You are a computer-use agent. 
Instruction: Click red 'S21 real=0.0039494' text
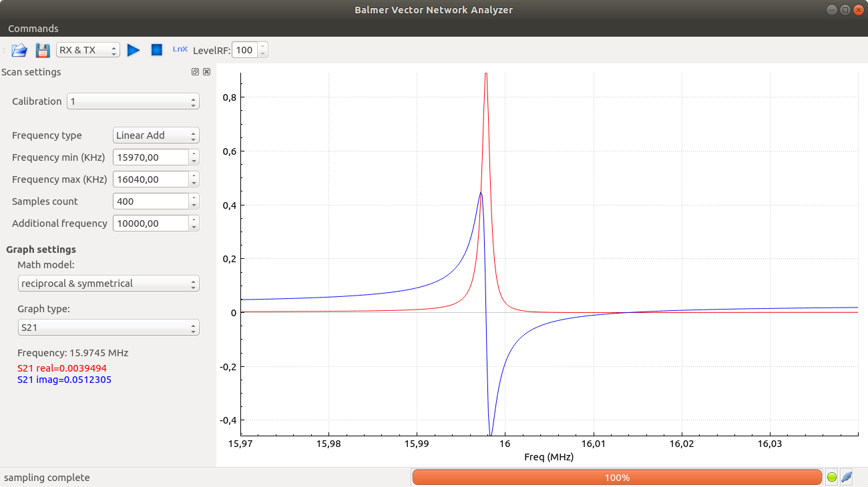pos(62,368)
